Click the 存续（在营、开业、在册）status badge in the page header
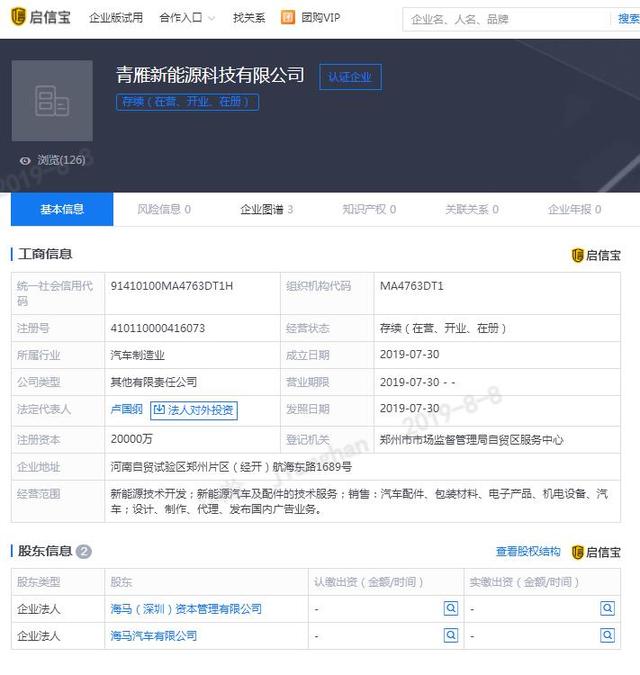Screen dimensions: 640x675 187,102
